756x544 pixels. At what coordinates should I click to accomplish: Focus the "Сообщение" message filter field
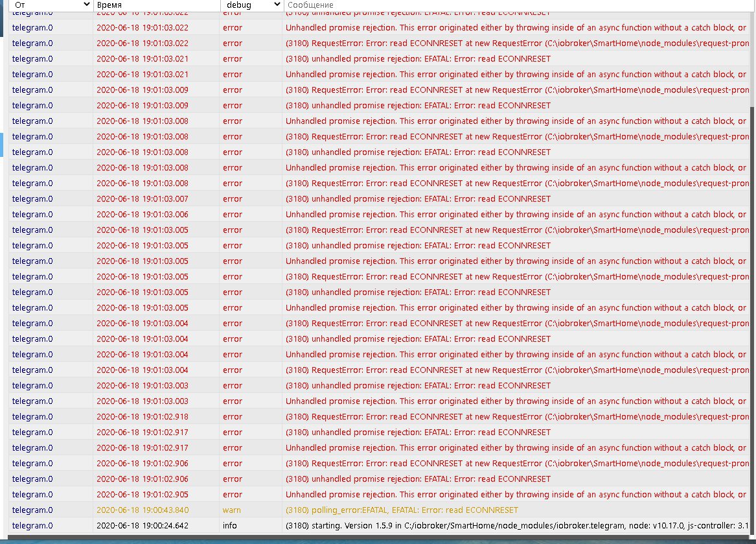520,5
